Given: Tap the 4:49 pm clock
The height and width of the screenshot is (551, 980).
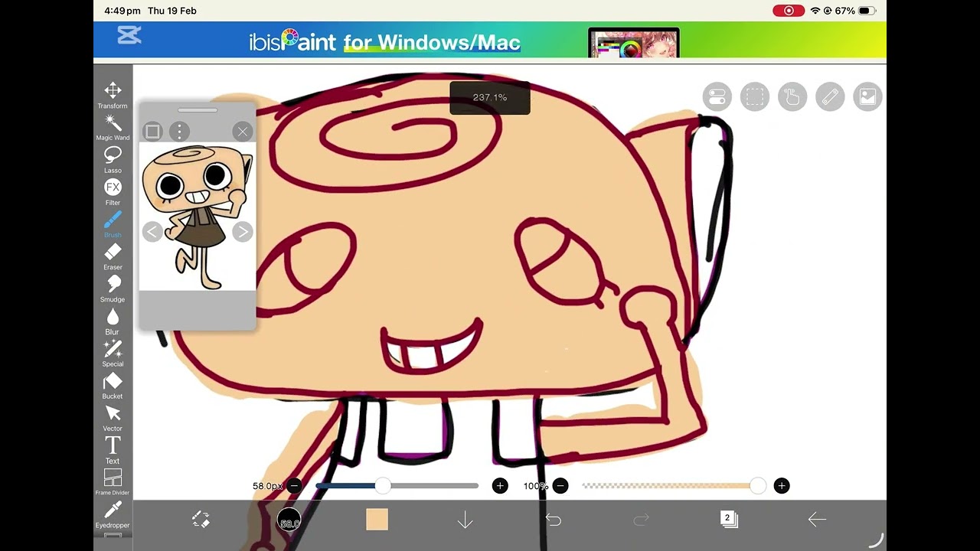Looking at the screenshot, I should pos(122,11).
